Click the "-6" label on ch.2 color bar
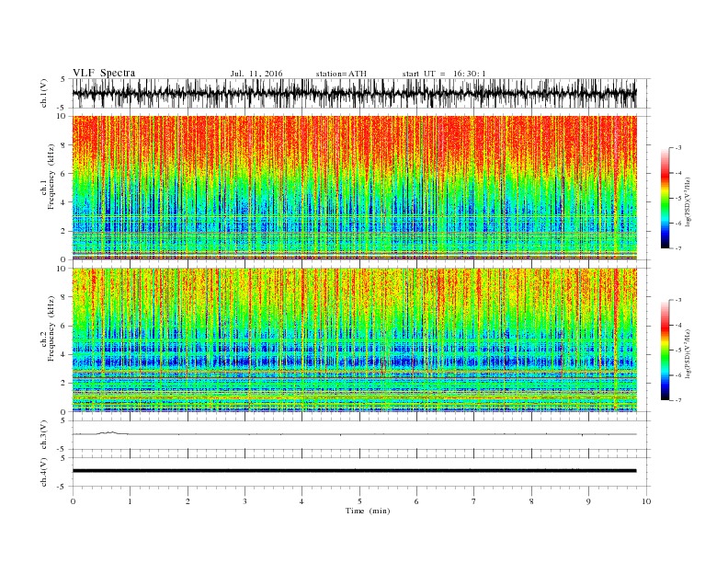728x563 pixels. click(678, 375)
